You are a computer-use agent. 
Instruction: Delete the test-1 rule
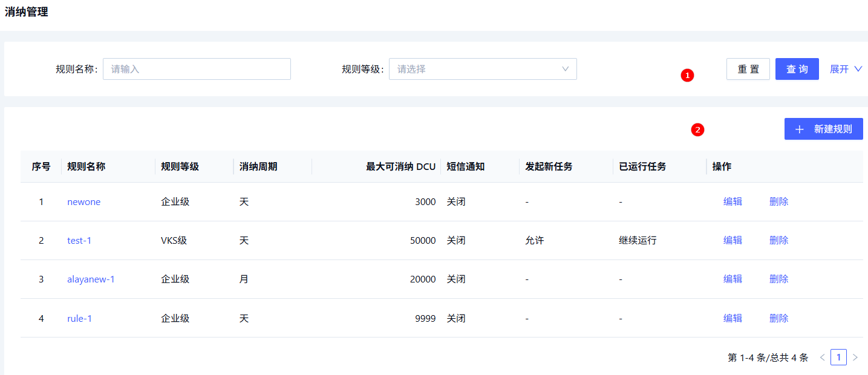tap(778, 241)
